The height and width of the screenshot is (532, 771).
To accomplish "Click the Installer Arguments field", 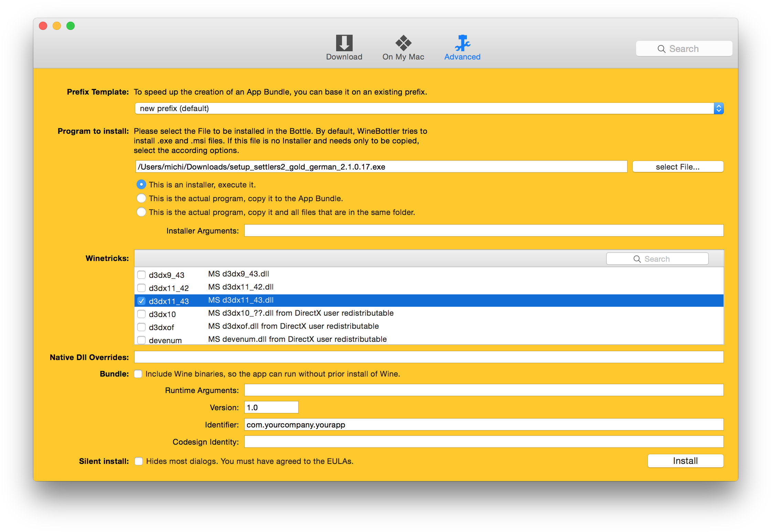I will (x=484, y=230).
